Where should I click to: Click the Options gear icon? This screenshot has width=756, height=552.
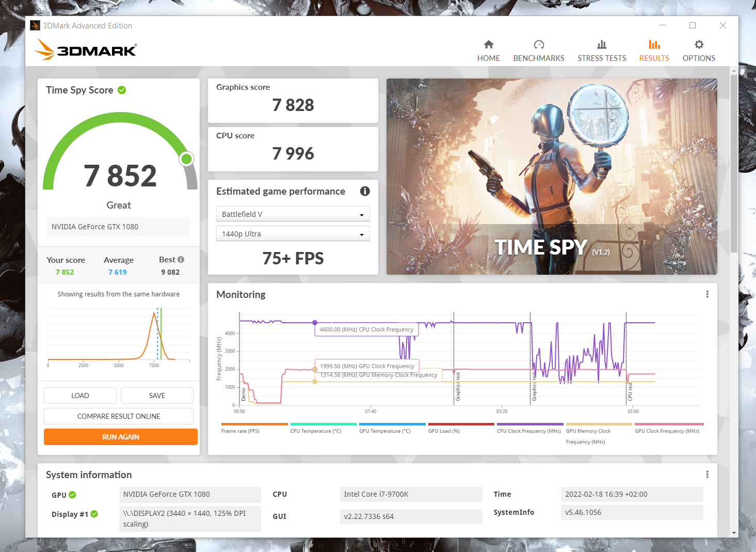(699, 44)
